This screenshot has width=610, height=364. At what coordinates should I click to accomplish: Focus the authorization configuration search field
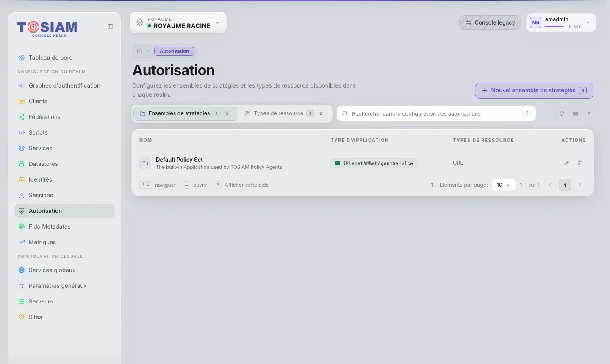tap(436, 113)
